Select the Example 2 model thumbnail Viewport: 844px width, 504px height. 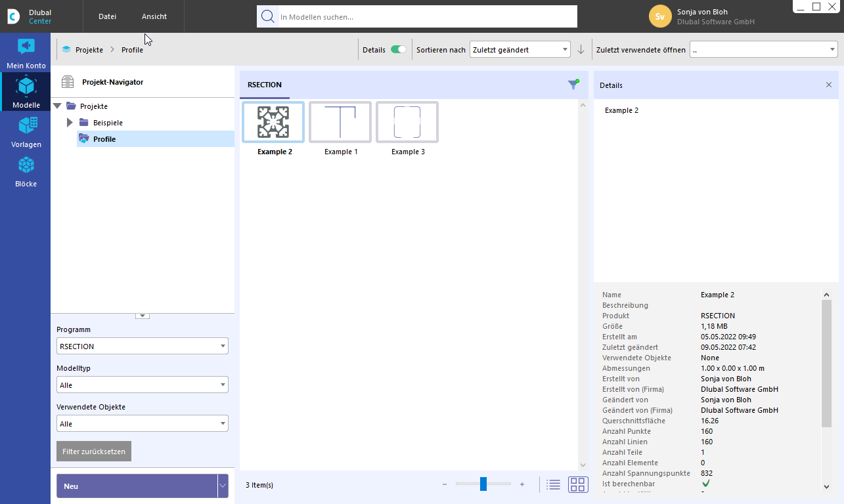coord(273,122)
